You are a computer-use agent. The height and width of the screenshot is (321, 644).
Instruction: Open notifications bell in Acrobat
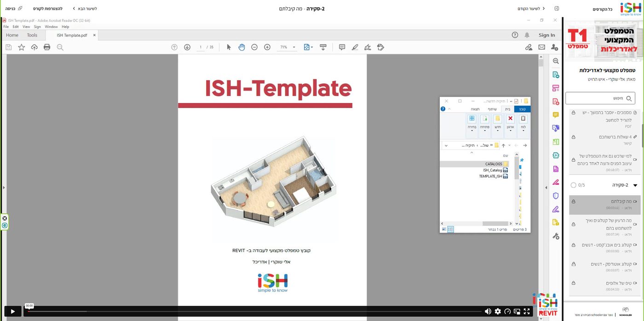(x=527, y=35)
